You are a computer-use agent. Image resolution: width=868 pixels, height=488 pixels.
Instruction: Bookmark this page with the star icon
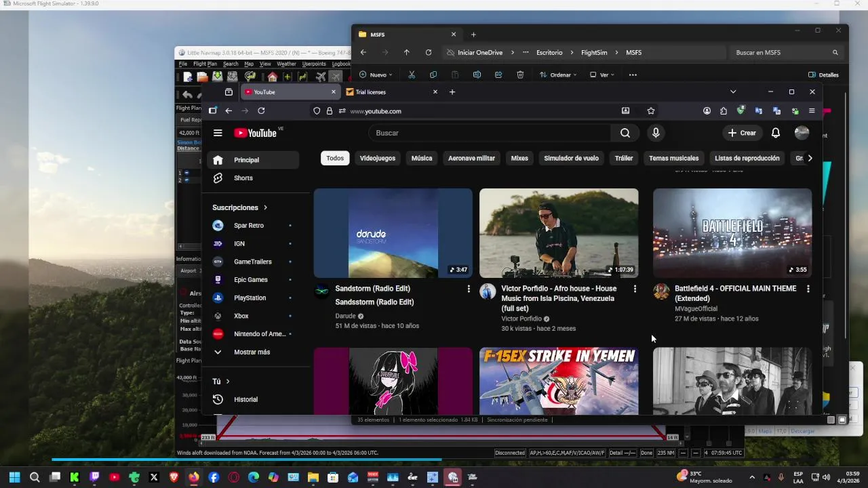pyautogui.click(x=651, y=110)
